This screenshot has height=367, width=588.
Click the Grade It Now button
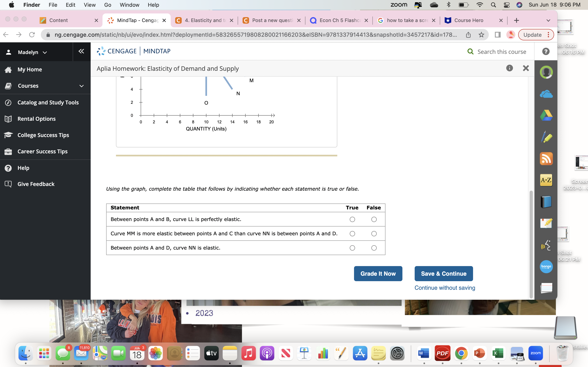tap(378, 274)
